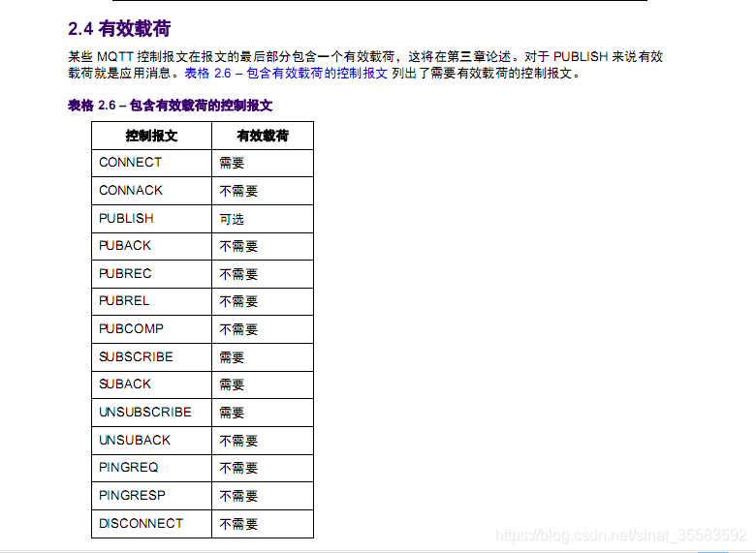
Task: Click the SUBACK cell
Action: (151, 384)
